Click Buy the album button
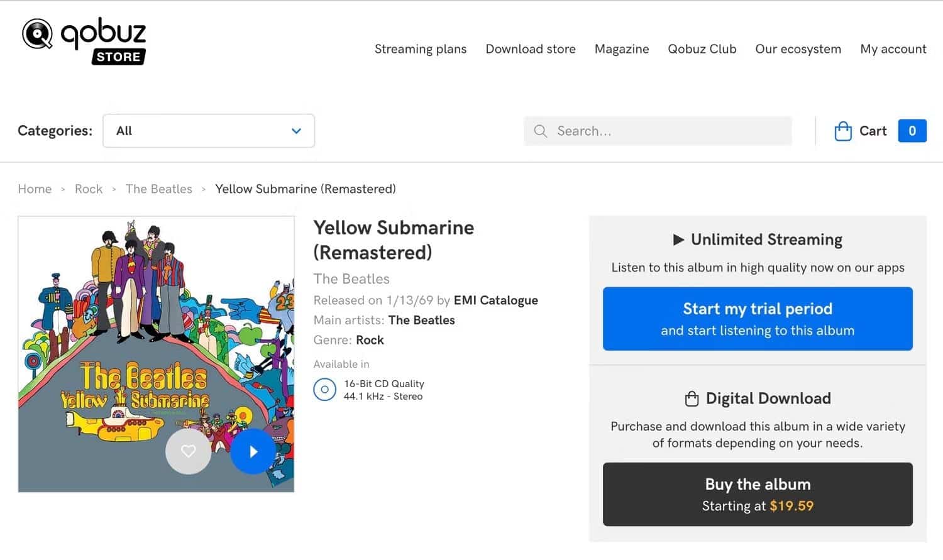Screen dimensions: 943x560 click(x=757, y=494)
